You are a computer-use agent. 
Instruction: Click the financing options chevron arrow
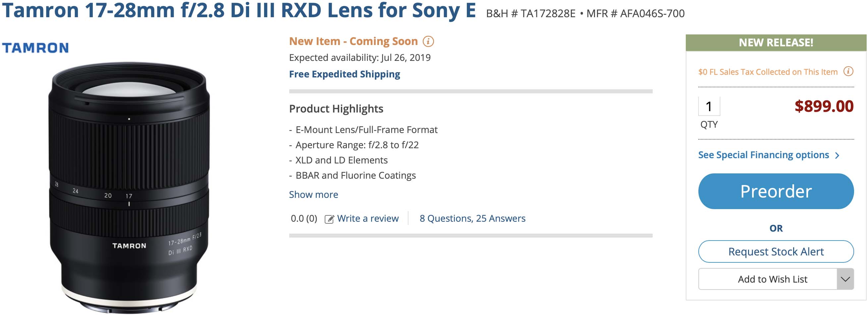[837, 155]
